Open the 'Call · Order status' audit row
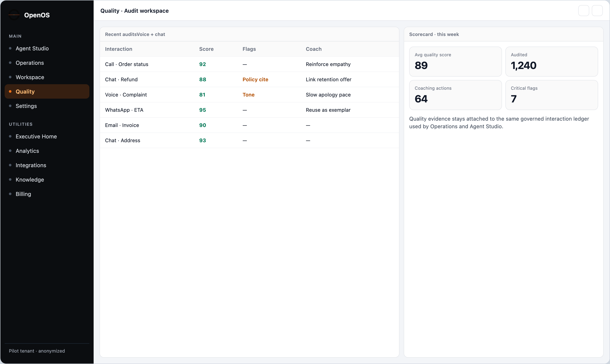Viewport: 610px width, 364px height. [249, 64]
